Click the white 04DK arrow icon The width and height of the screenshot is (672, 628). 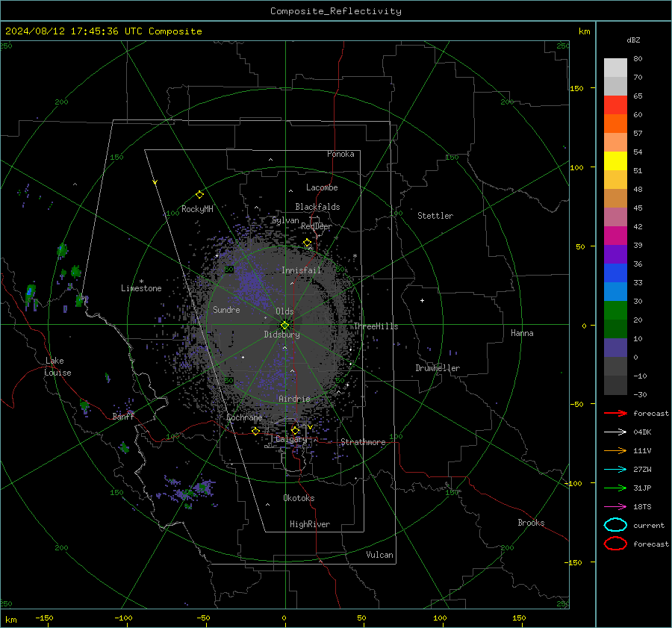[615, 432]
